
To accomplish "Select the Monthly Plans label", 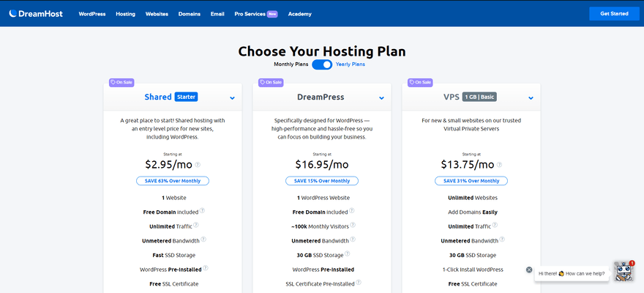I will coord(291,64).
